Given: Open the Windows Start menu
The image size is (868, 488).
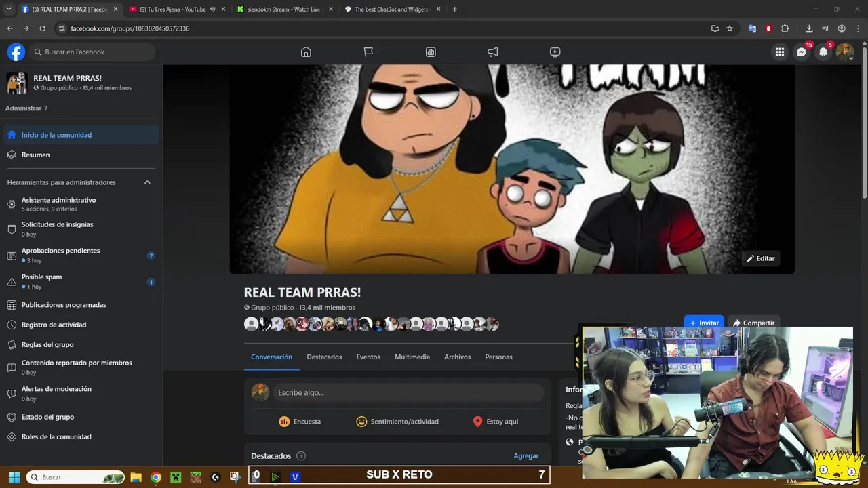Looking at the screenshot, I should coord(14,477).
